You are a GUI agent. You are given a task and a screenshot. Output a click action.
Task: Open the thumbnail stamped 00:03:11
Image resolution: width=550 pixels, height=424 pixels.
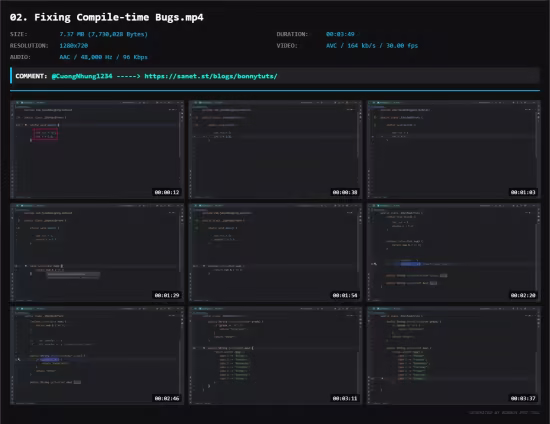click(275, 356)
